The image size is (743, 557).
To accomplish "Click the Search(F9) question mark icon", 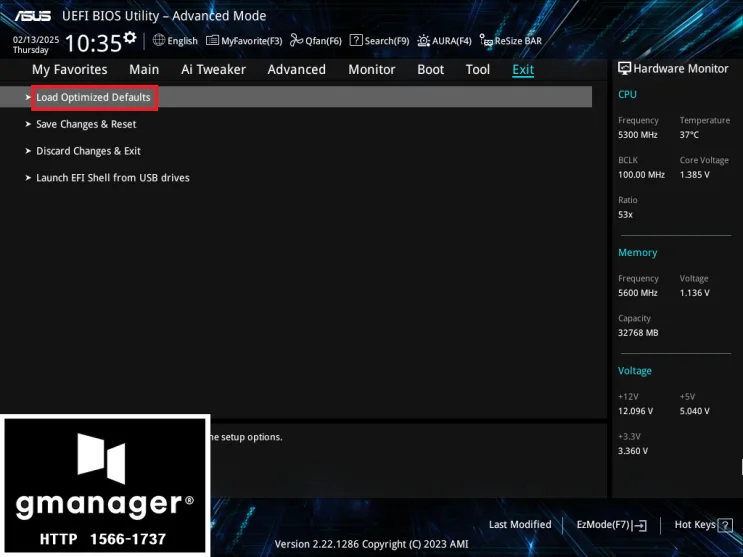I will 356,40.
